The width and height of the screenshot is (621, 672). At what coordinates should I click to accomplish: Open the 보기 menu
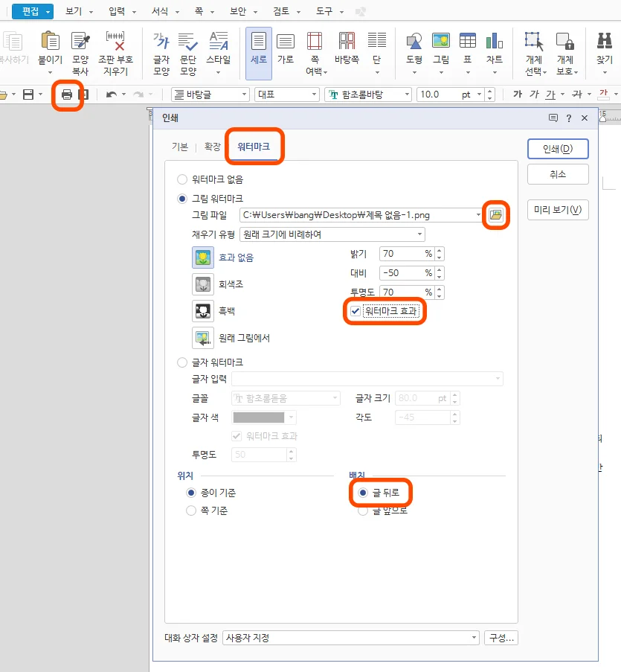tap(74, 12)
